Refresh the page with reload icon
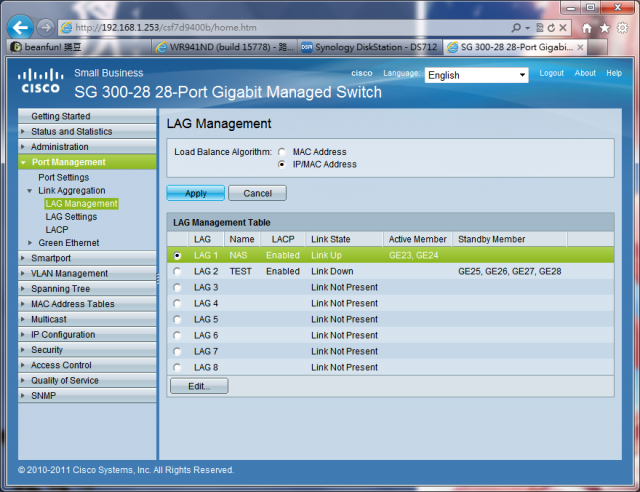Screen dimensions: 640x492 (x=551, y=28)
